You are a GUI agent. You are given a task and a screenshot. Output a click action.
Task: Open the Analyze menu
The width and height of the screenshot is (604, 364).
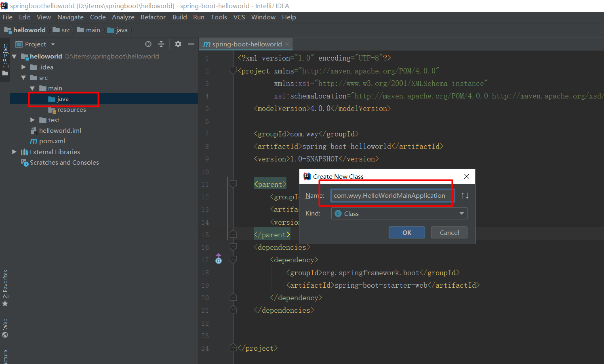123,17
